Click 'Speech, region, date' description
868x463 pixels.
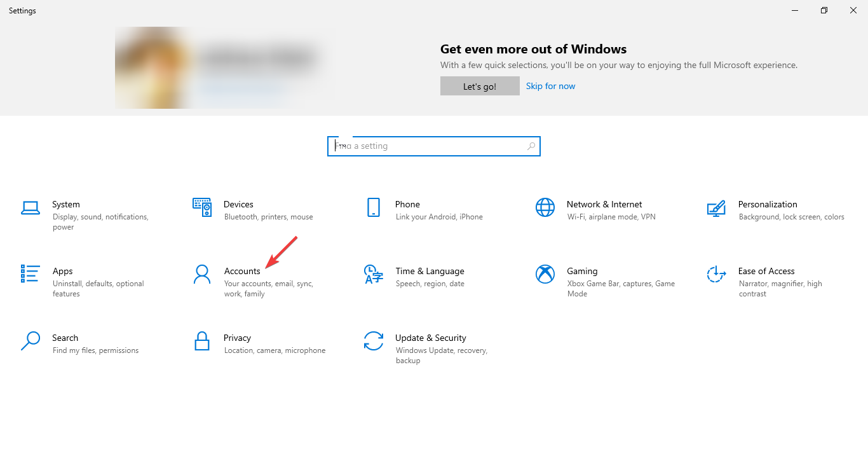click(x=430, y=284)
